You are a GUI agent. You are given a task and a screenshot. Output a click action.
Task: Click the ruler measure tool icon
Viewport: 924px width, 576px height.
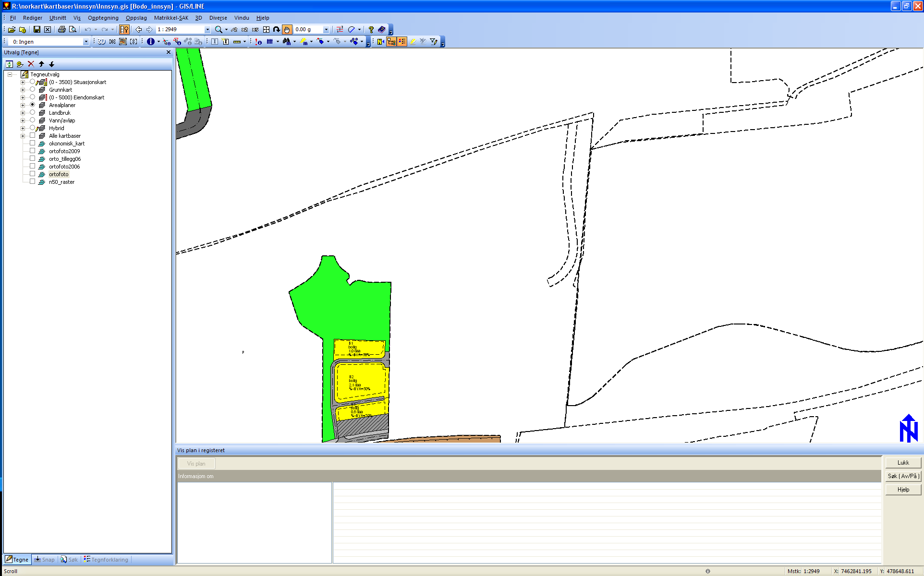(237, 42)
